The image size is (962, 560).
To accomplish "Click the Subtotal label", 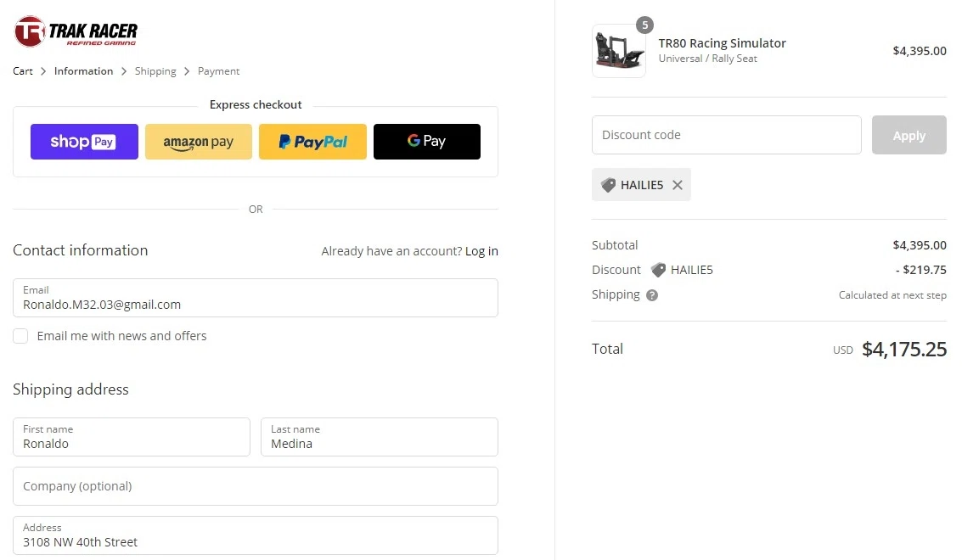I will (615, 245).
